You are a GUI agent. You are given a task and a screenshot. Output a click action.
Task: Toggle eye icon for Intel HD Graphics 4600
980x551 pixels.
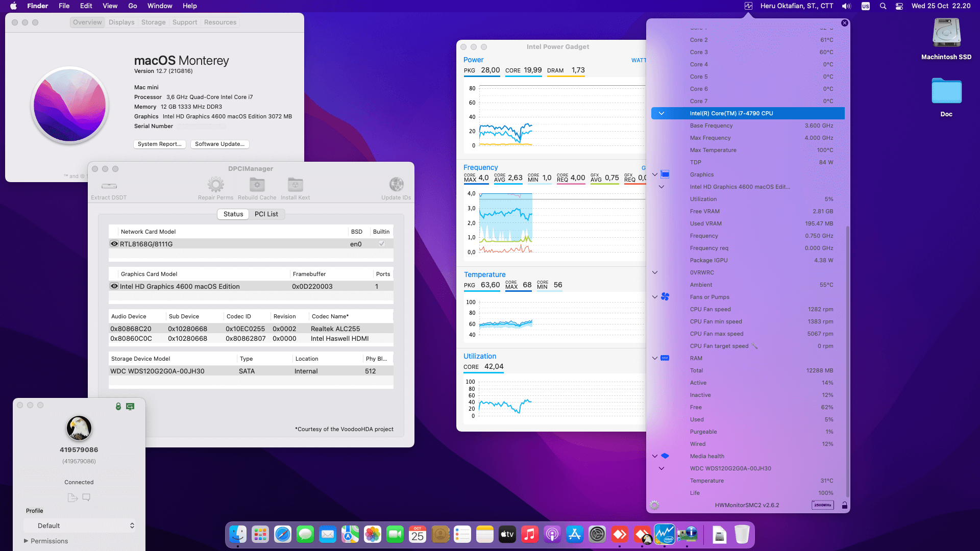[114, 286]
